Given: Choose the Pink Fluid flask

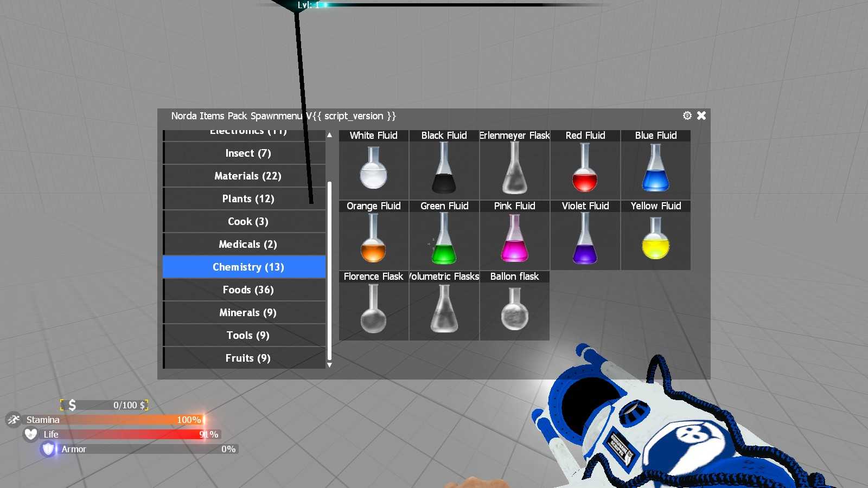Looking at the screenshot, I should pos(514,235).
